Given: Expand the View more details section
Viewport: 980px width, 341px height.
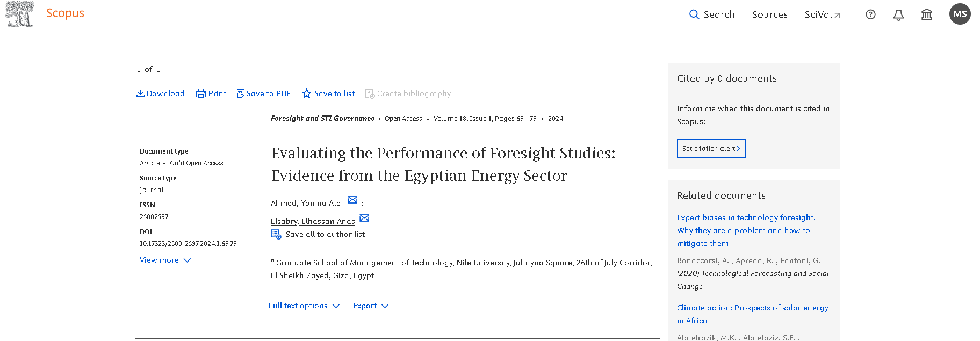Looking at the screenshot, I should tap(165, 260).
